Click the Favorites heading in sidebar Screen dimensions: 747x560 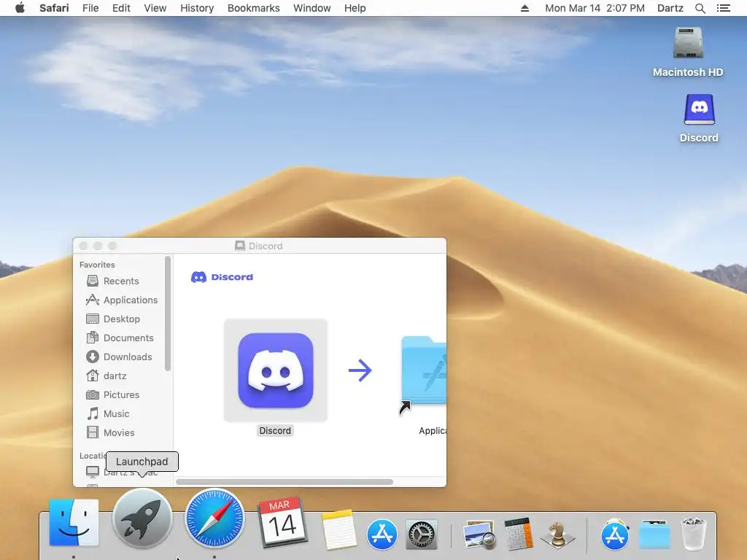[97, 265]
